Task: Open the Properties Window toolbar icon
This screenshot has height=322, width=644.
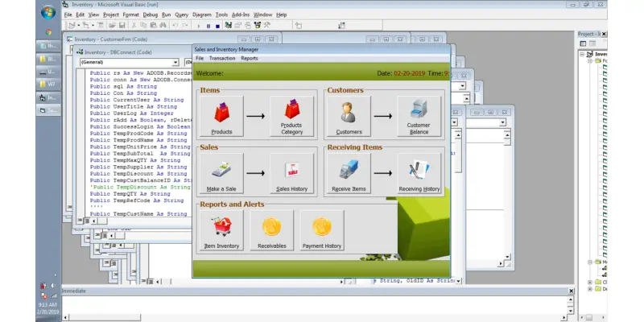Action: pos(237,26)
